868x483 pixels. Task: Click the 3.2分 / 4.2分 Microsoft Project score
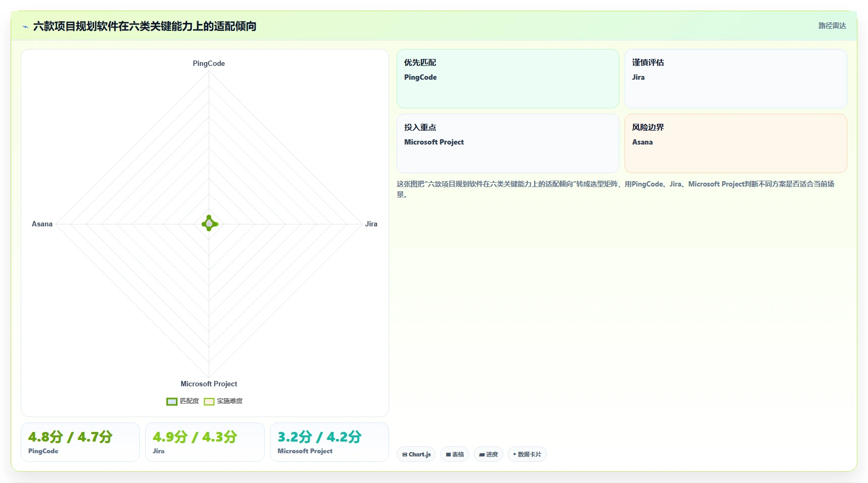pyautogui.click(x=330, y=442)
